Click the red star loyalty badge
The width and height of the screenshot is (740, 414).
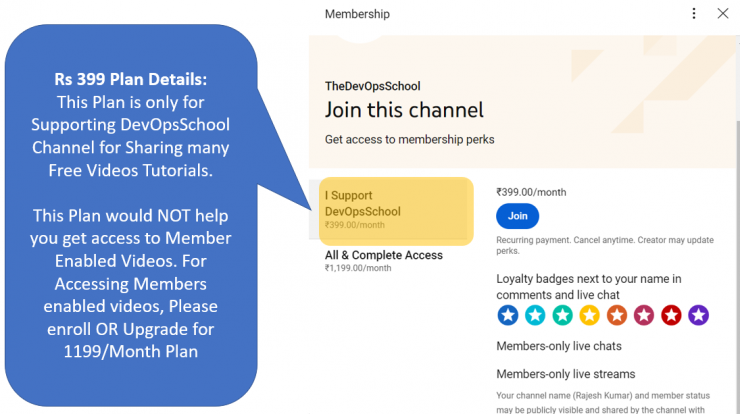pos(671,315)
